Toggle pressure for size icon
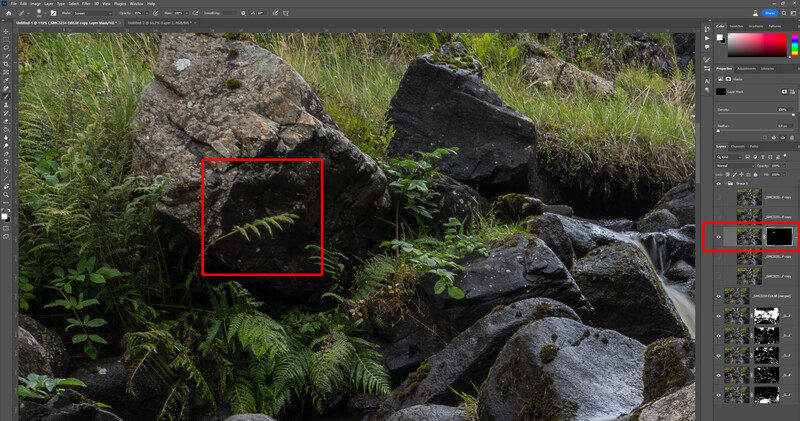Image resolution: width=800 pixels, height=421 pixels. click(275, 13)
